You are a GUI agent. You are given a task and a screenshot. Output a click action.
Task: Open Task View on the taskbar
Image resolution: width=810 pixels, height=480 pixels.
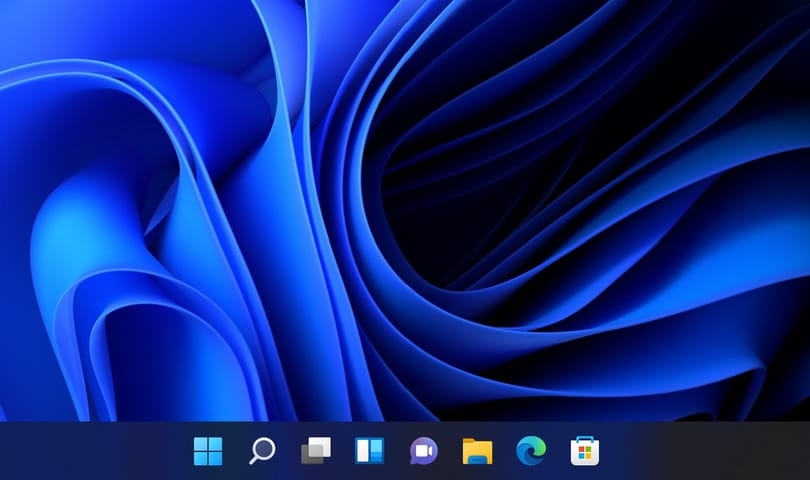coord(316,451)
